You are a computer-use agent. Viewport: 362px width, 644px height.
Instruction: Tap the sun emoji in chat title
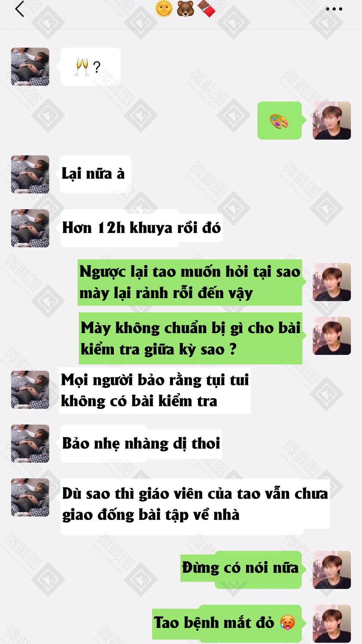(x=164, y=8)
